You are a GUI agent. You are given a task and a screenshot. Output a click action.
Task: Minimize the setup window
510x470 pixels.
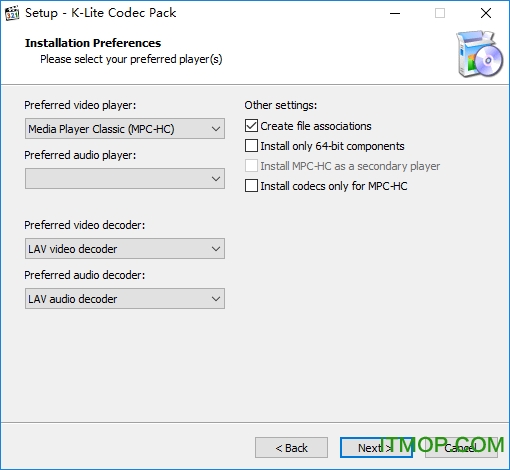[x=395, y=13]
